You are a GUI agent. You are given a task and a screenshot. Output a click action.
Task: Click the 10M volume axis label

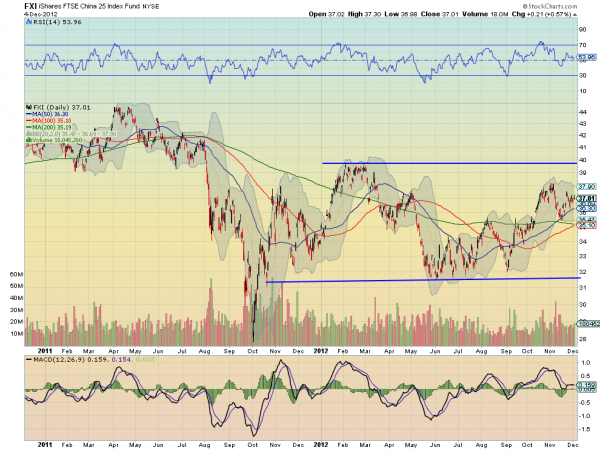click(x=16, y=334)
